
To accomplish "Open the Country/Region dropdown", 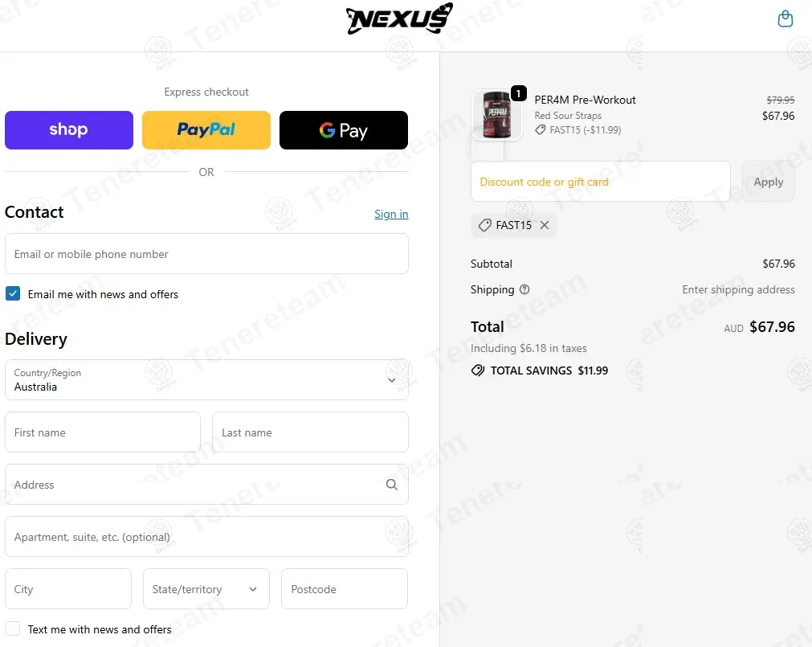I will tap(206, 379).
